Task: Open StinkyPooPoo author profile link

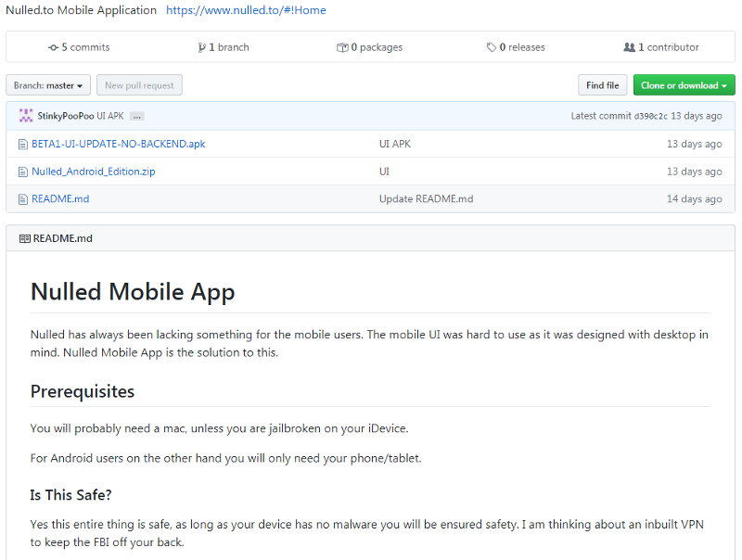Action: click(65, 116)
